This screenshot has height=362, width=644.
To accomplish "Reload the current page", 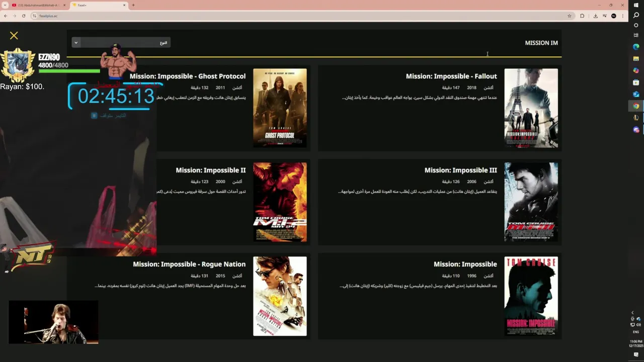I will [23, 16].
